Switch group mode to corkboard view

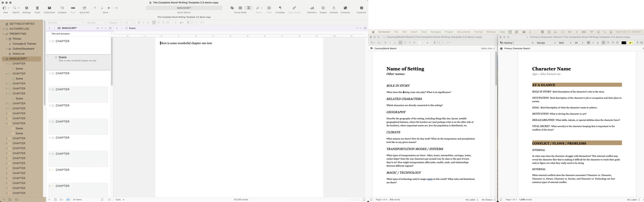point(240,8)
